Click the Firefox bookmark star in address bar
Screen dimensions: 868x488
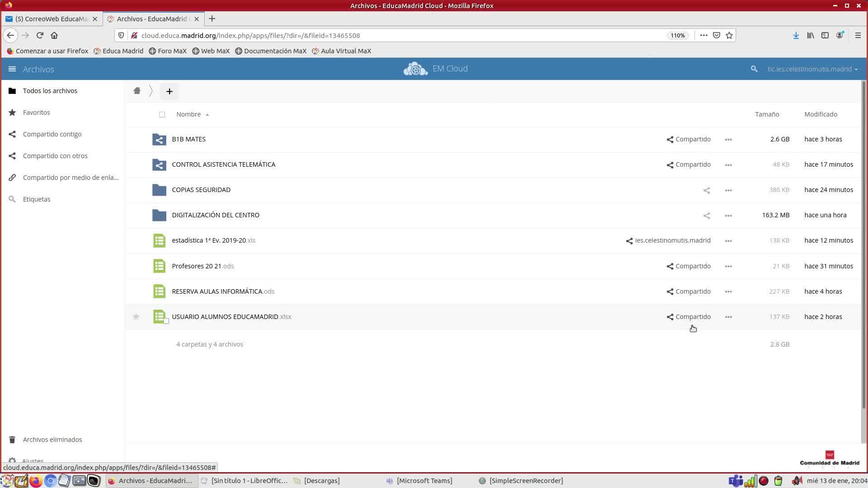tap(729, 35)
